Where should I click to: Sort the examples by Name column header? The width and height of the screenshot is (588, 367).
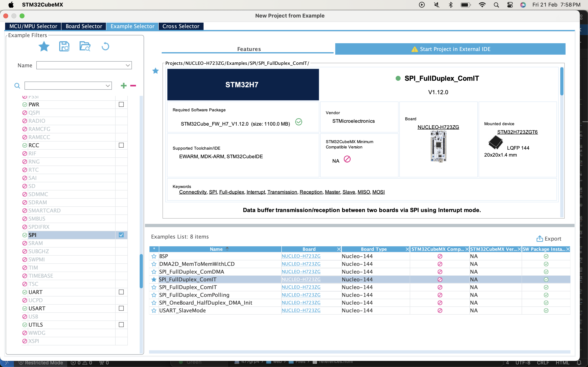pos(216,249)
